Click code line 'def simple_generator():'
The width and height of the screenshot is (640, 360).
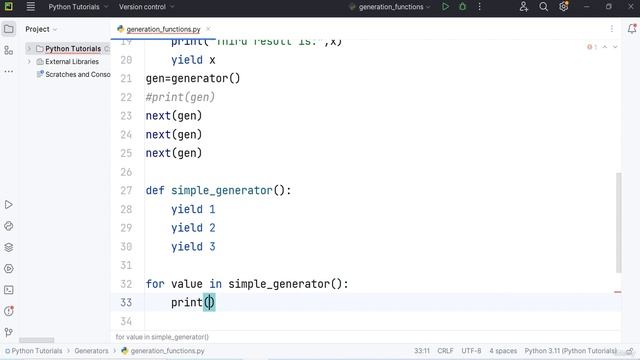(218, 191)
